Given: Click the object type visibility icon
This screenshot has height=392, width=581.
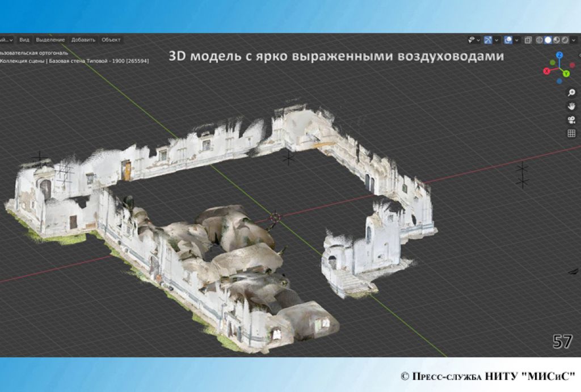Looking at the screenshot, I should 471,40.
